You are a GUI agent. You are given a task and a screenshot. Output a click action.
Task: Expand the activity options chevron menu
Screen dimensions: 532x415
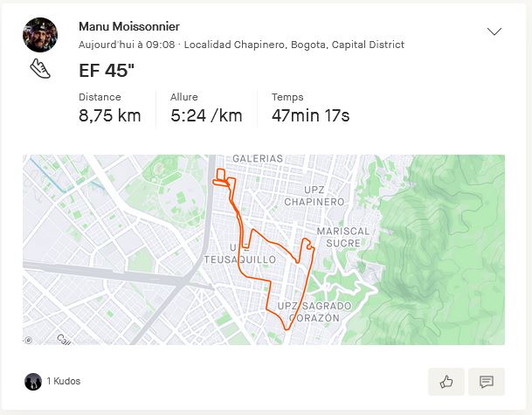(x=494, y=31)
